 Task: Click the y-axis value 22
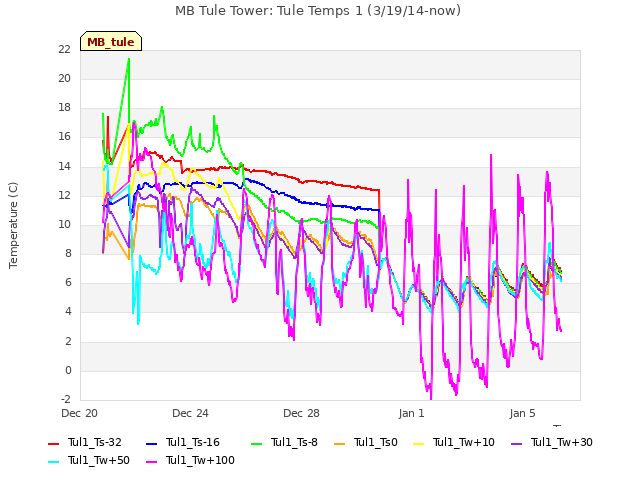pos(64,49)
